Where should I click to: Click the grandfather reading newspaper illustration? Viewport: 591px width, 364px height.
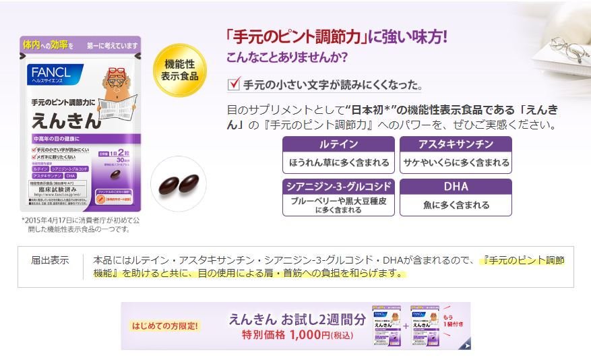tap(118, 94)
